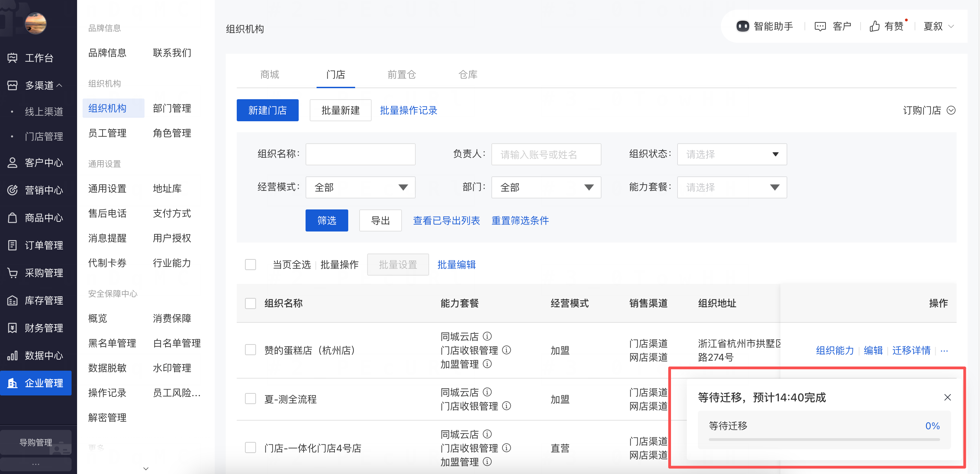980x474 pixels.
Task: Close the 等待迁移 notification popup
Action: click(947, 398)
